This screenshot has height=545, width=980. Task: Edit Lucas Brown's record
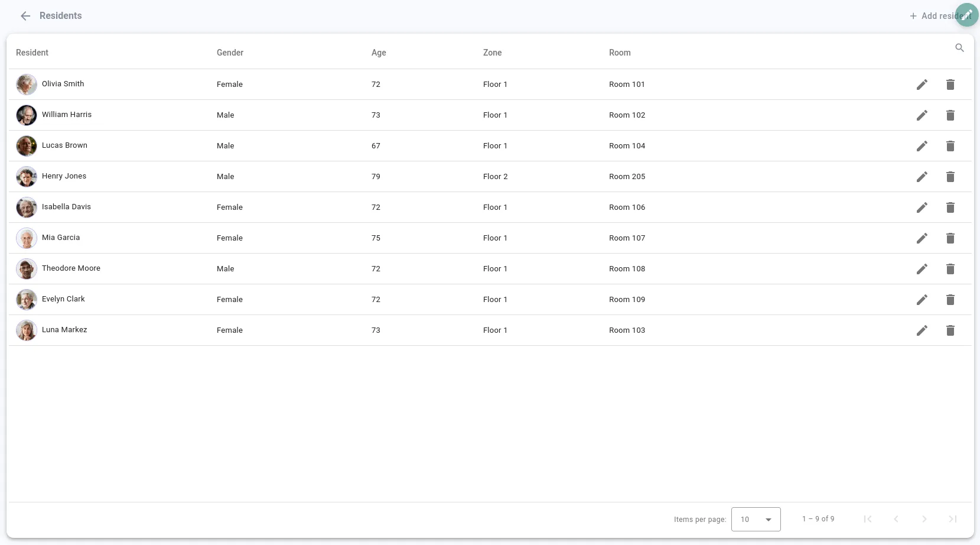pos(922,146)
